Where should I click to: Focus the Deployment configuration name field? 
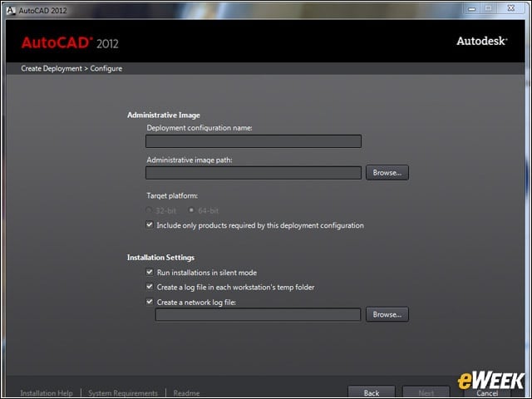click(x=254, y=141)
